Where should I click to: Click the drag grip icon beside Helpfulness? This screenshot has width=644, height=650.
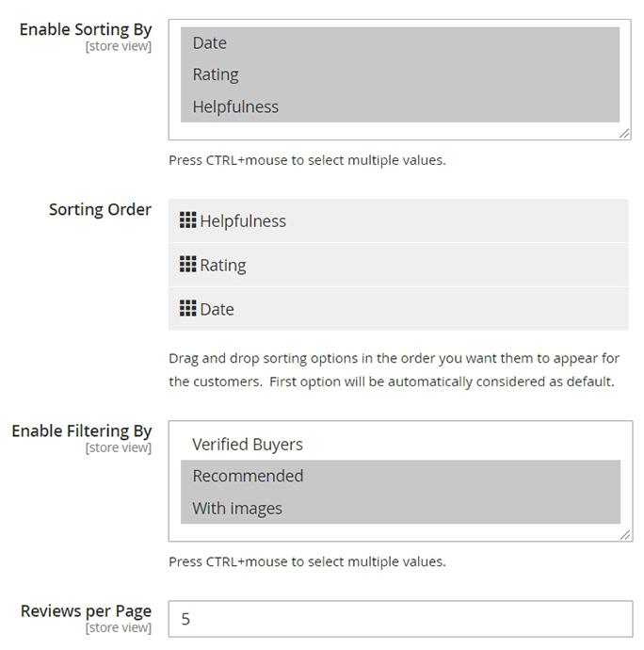[x=187, y=220]
